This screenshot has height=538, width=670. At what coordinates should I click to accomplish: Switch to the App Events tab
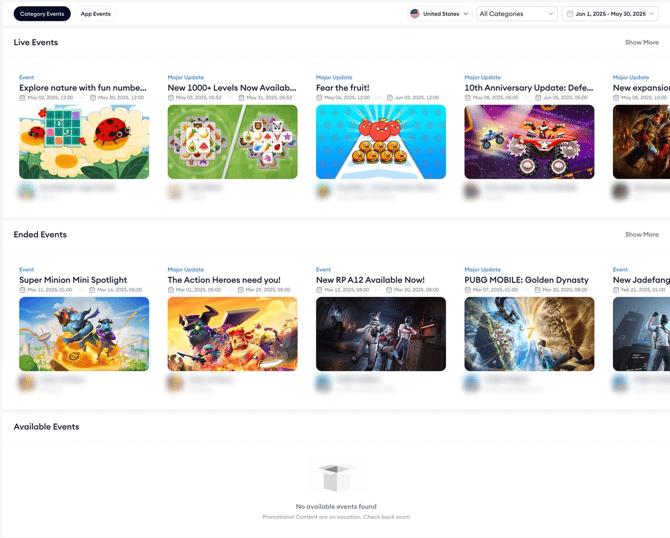point(96,14)
